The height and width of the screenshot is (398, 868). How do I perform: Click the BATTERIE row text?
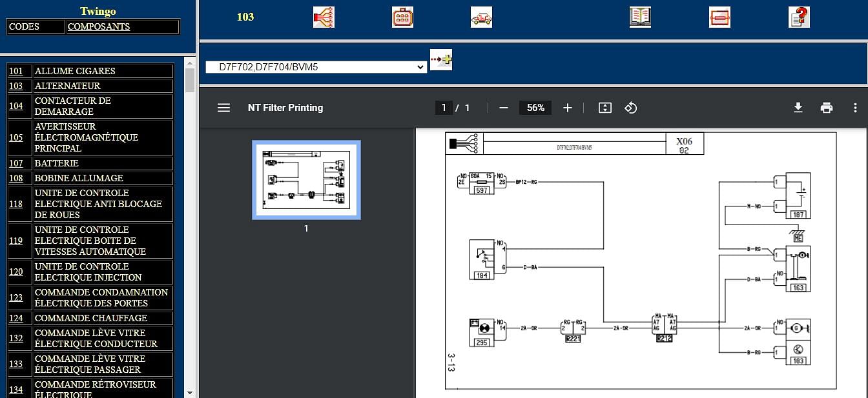[57, 163]
